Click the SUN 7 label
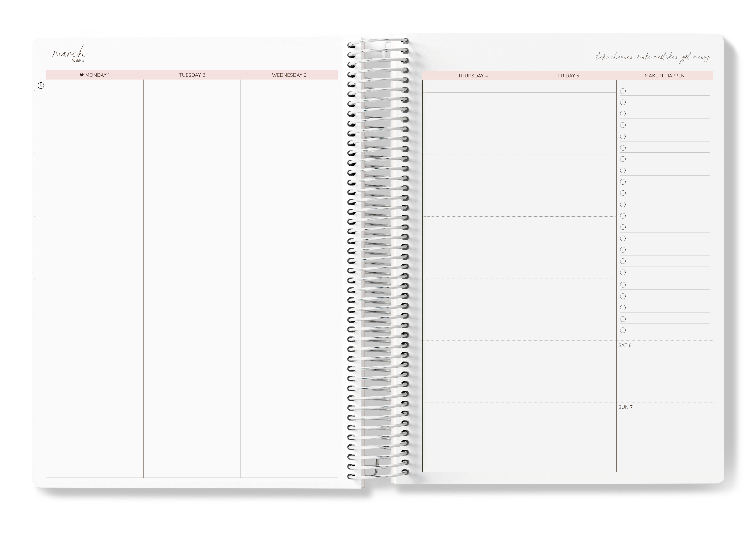The width and height of the screenshot is (756, 535). [625, 407]
